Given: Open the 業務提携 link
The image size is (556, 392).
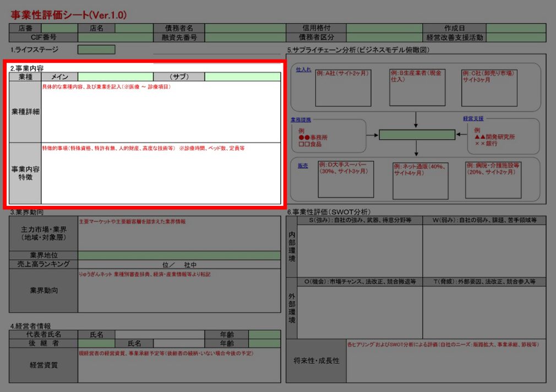Looking at the screenshot, I should coord(301,120).
